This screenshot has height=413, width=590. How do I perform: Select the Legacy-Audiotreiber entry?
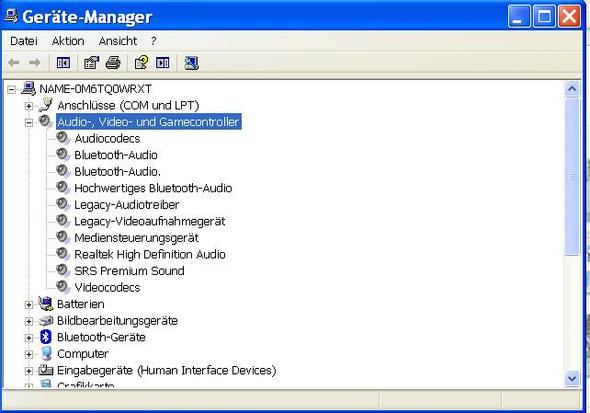coord(126,205)
